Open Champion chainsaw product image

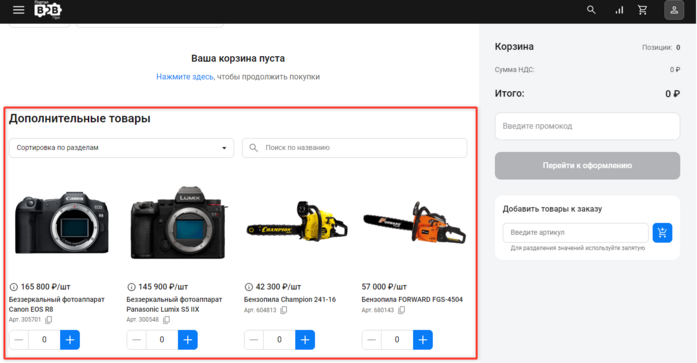coord(297,222)
